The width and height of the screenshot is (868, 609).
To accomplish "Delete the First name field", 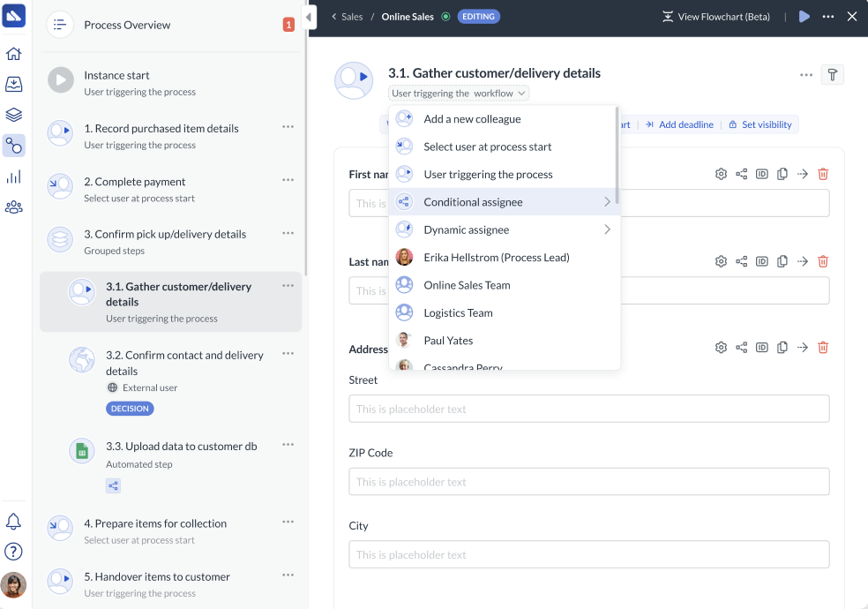I will [x=823, y=174].
